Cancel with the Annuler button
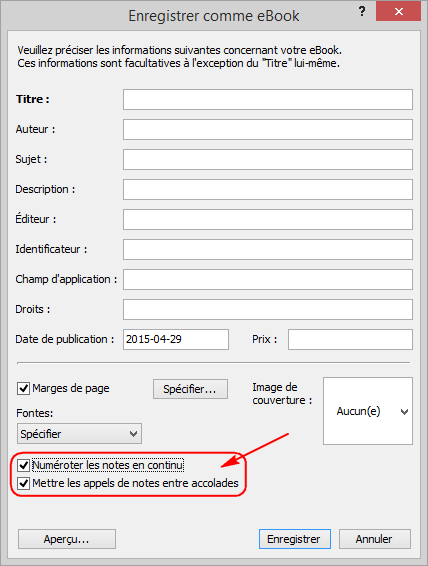428x566 pixels. [x=375, y=539]
